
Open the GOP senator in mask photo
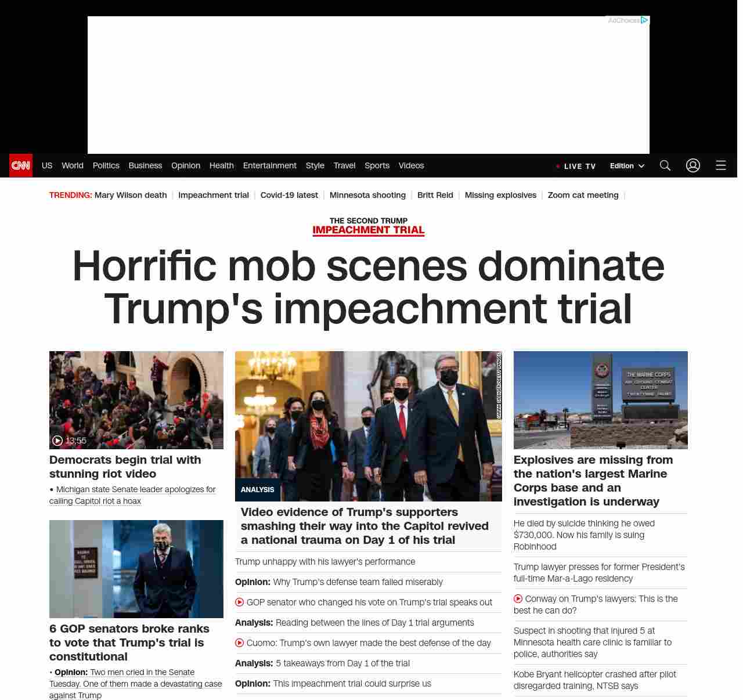[x=136, y=569]
